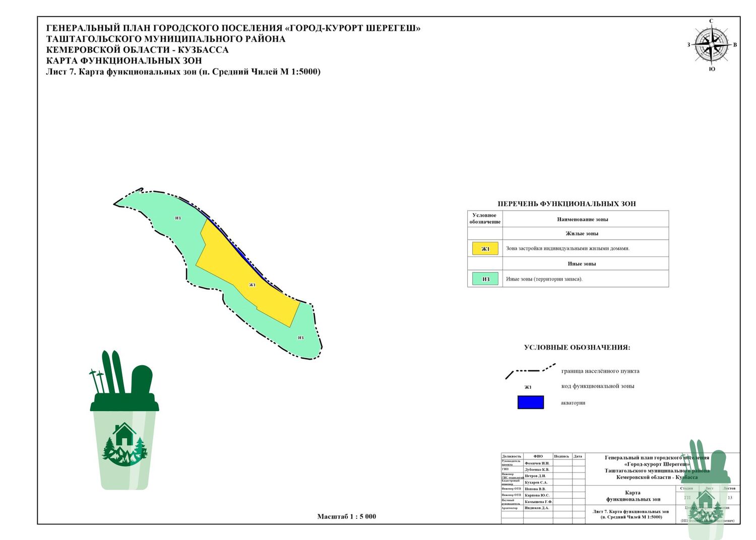Screen dimensions: 756x540
Task: Click the compass rose icon
Action: 711,45
